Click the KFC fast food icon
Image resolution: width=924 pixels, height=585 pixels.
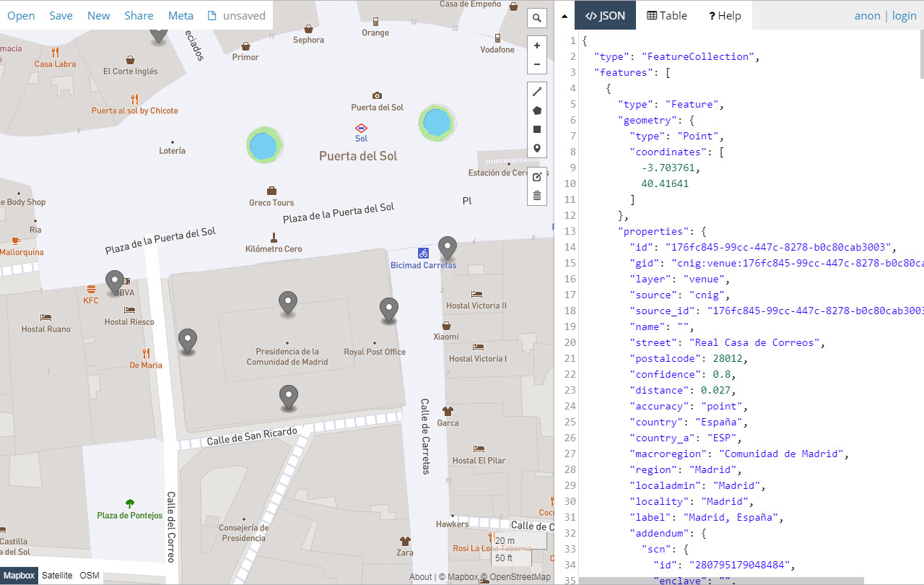pyautogui.click(x=91, y=289)
